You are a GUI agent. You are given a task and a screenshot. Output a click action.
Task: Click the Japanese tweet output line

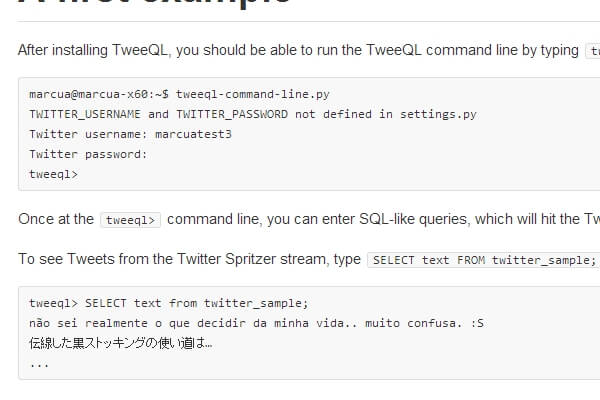tap(121, 343)
